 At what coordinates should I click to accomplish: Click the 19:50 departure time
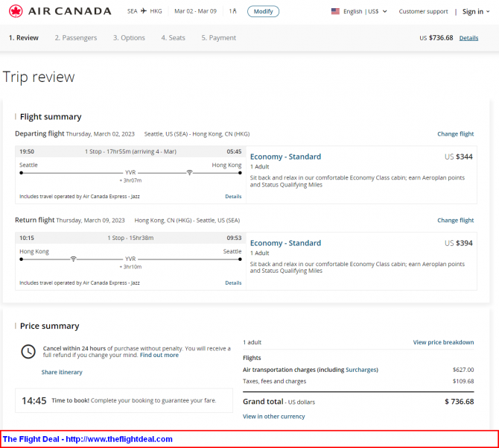click(27, 151)
